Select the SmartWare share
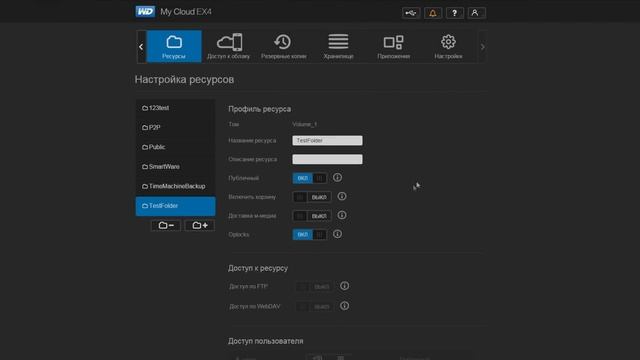 pyautogui.click(x=176, y=167)
